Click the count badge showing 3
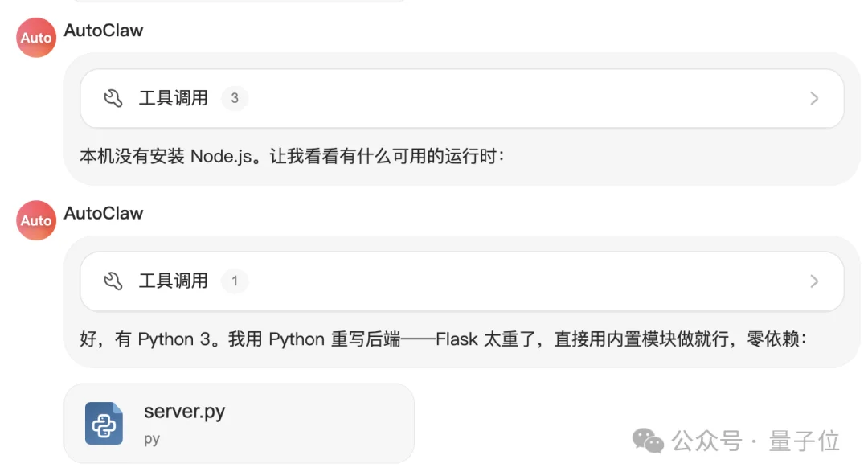 click(x=235, y=98)
